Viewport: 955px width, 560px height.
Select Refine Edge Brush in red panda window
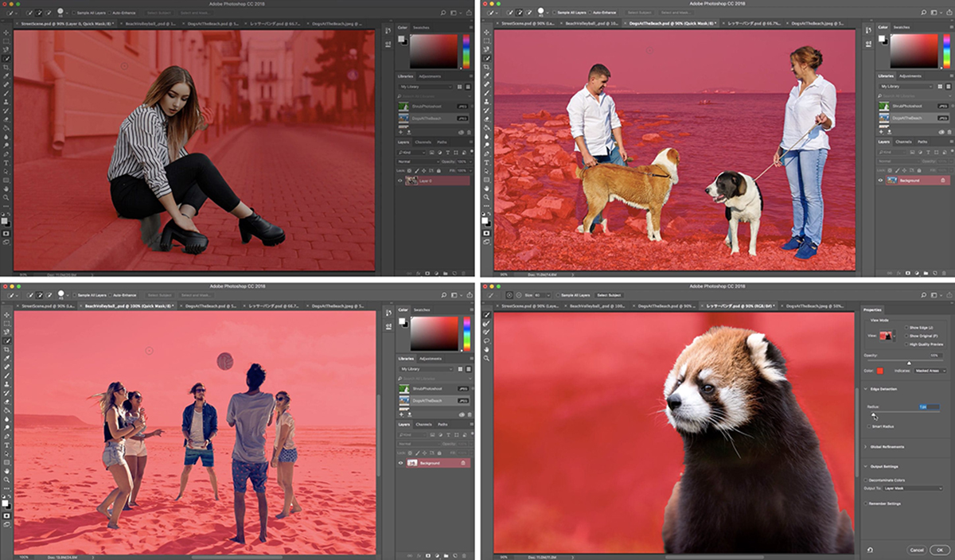tap(486, 323)
